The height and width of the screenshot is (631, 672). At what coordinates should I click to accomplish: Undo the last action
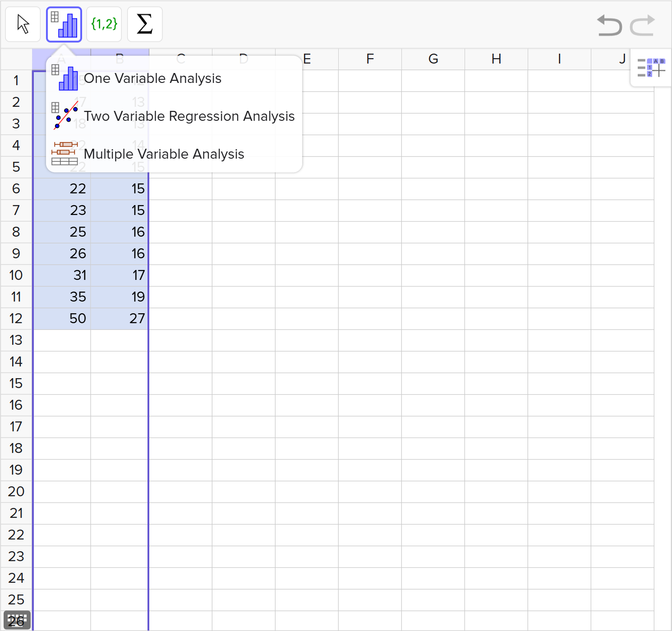click(x=609, y=25)
